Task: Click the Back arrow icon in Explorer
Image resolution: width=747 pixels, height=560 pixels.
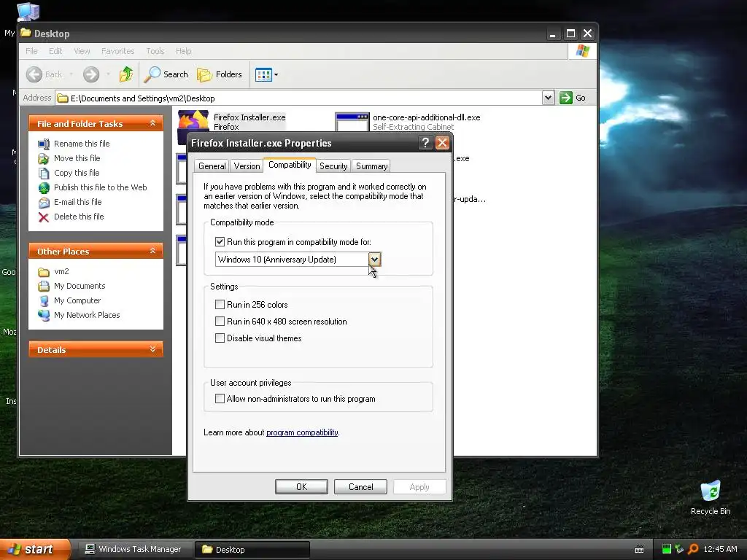Action: tap(34, 74)
